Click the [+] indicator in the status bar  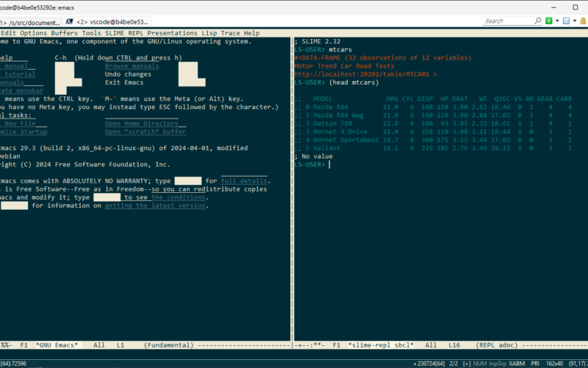pyautogui.click(x=466, y=364)
